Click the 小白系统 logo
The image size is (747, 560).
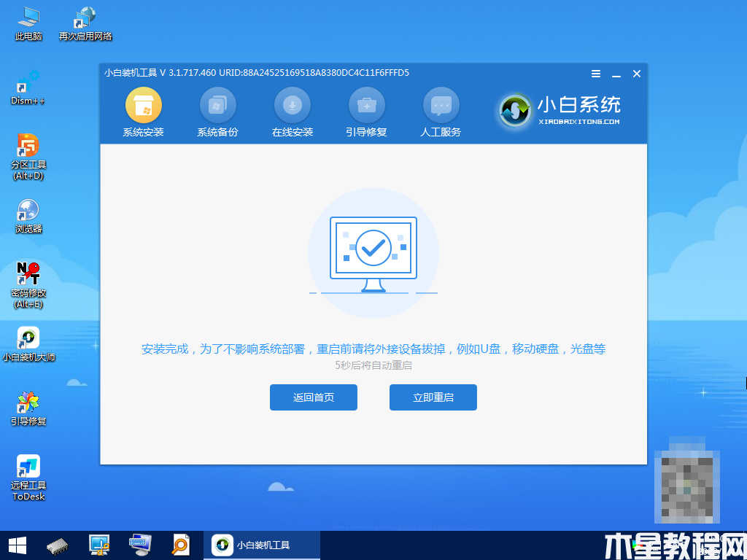click(x=560, y=111)
